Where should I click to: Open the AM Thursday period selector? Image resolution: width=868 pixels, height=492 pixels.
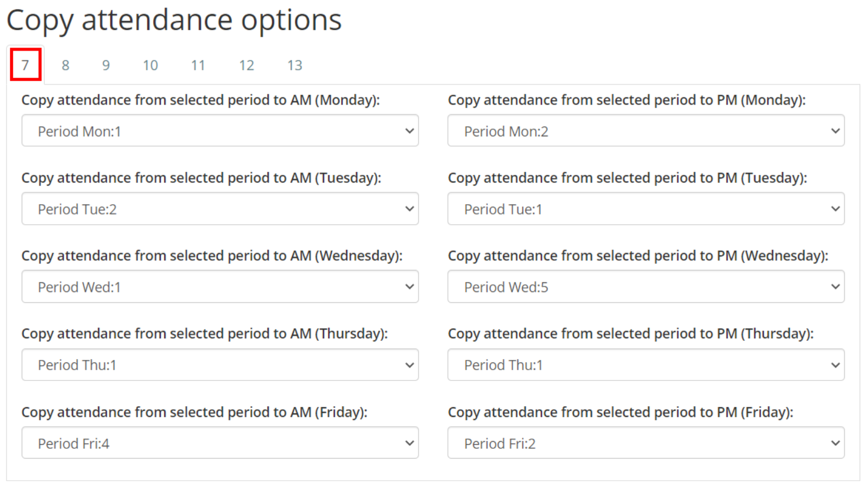(220, 365)
